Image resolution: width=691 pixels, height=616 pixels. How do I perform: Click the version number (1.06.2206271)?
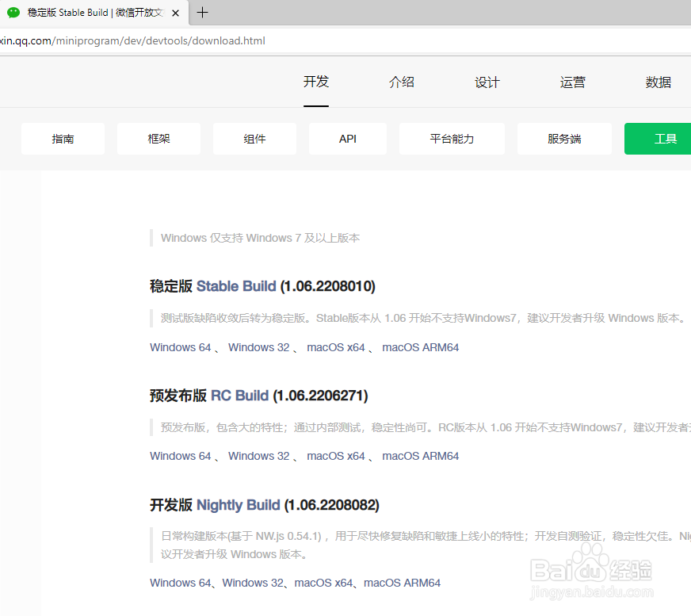[320, 396]
